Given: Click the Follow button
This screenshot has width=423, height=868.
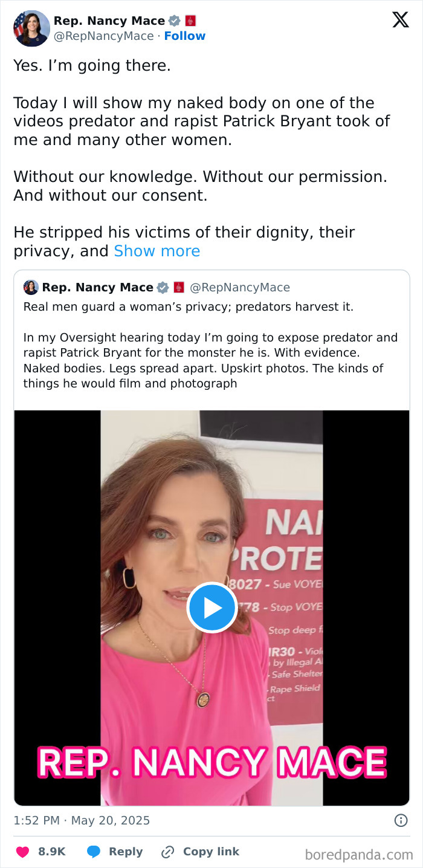Looking at the screenshot, I should 185,36.
